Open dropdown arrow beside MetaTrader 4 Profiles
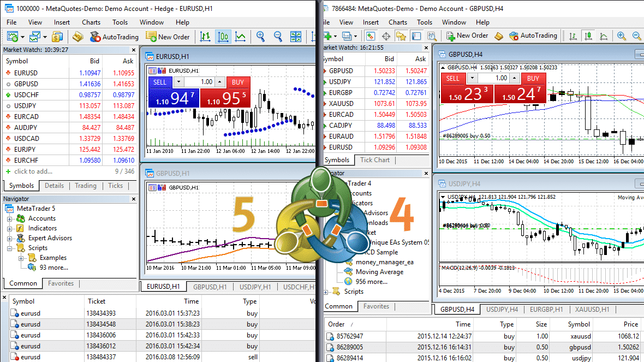 (356, 36)
